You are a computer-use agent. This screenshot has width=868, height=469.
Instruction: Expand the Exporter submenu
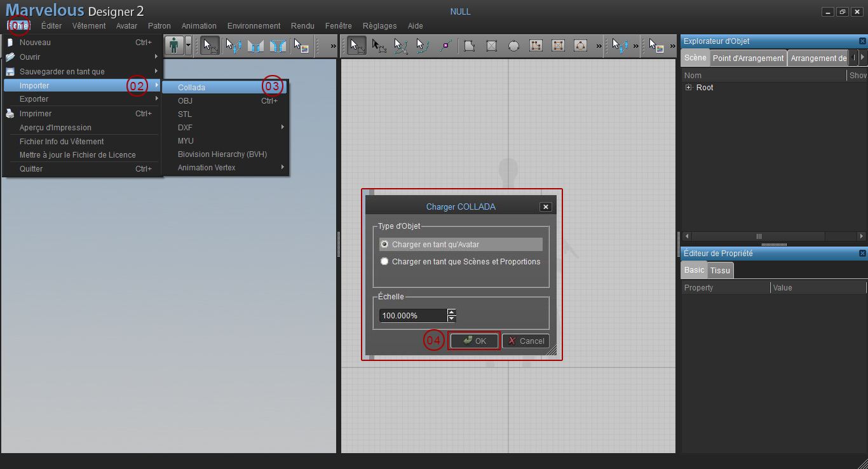(83, 99)
